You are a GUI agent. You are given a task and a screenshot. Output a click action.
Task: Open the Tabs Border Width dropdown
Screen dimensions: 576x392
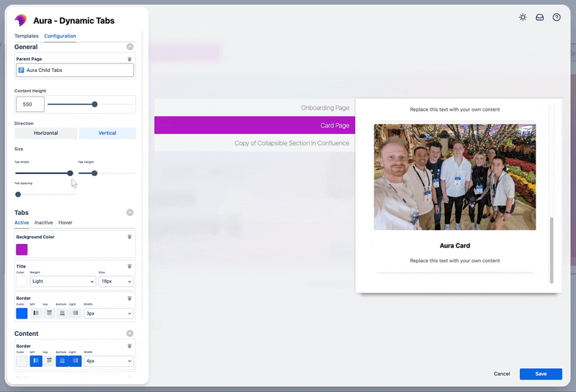(109, 314)
